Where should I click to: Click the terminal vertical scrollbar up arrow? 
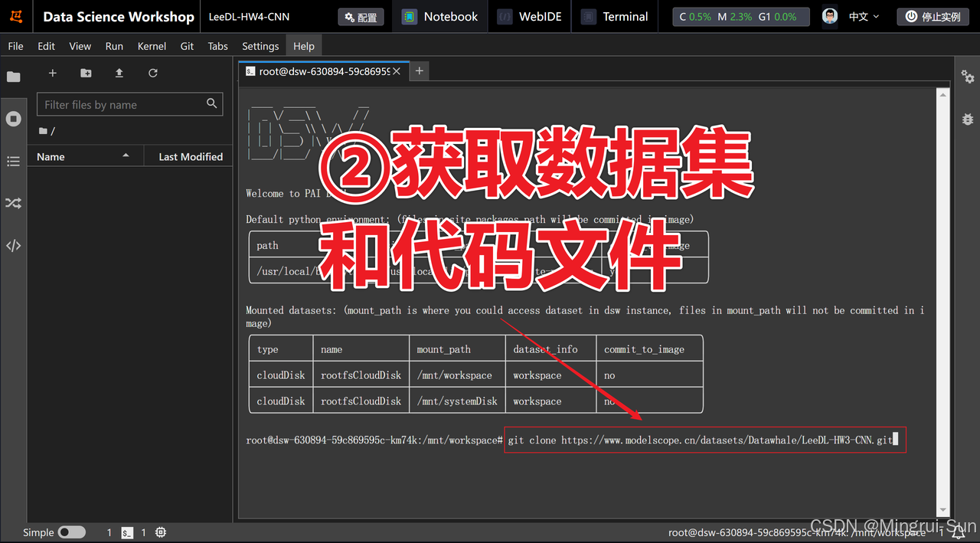coord(943,94)
